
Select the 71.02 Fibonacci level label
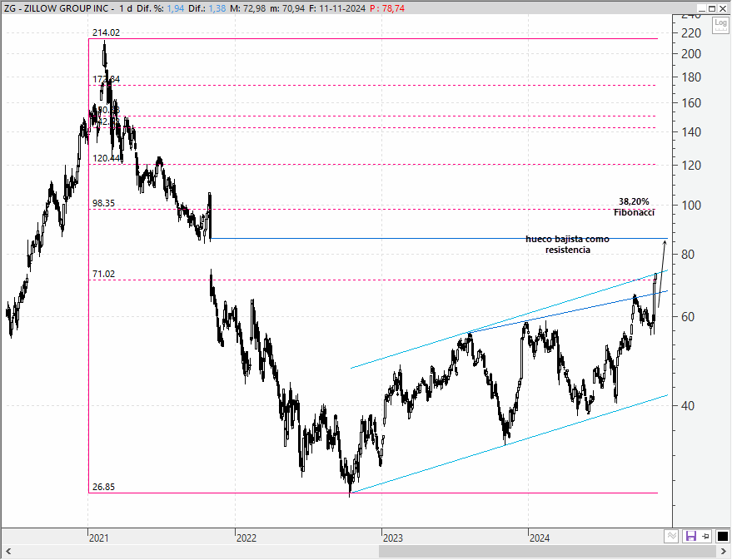103,274
